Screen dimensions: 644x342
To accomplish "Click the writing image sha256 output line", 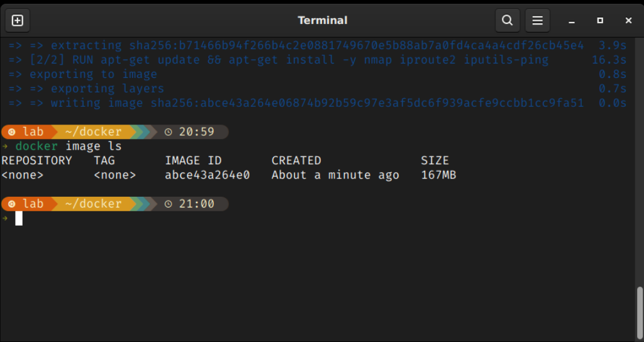I will coord(318,103).
